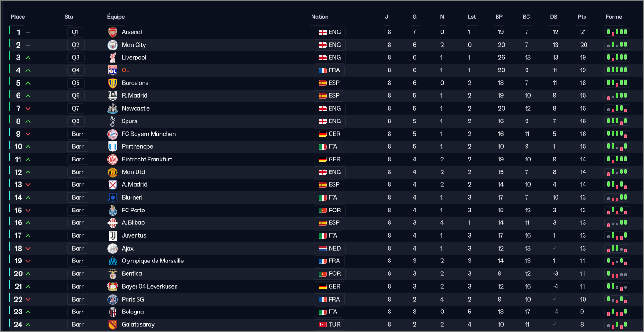The height and width of the screenshot is (332, 644).
Task: Click the NED nation flag button
Action: click(x=330, y=249)
